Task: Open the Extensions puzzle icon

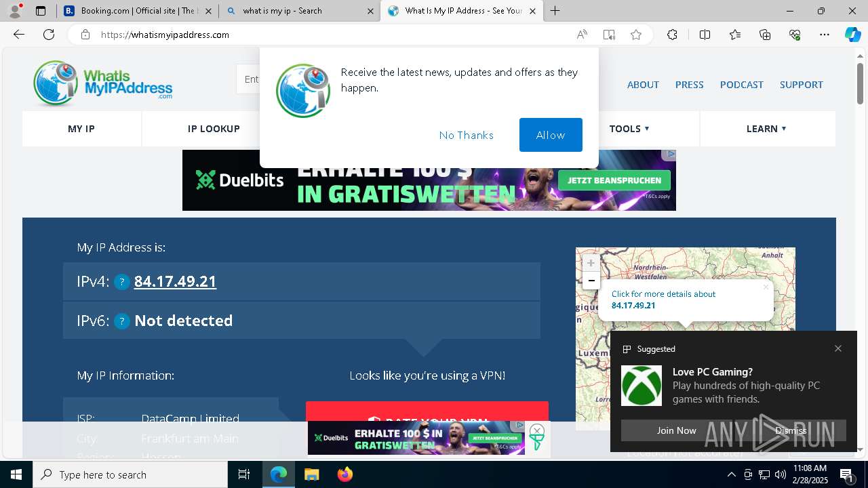Action: pyautogui.click(x=672, y=35)
